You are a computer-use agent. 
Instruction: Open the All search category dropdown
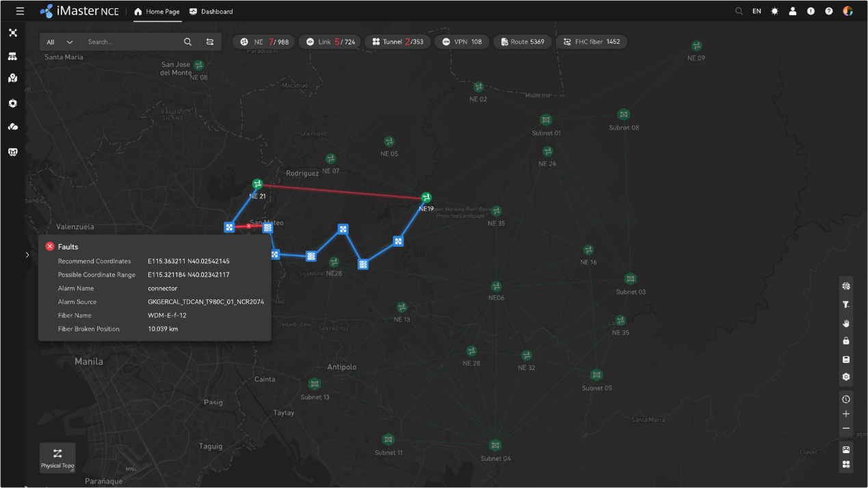coord(60,42)
